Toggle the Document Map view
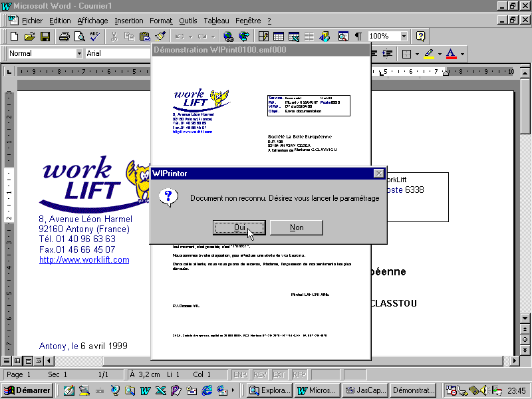 pos(343,36)
